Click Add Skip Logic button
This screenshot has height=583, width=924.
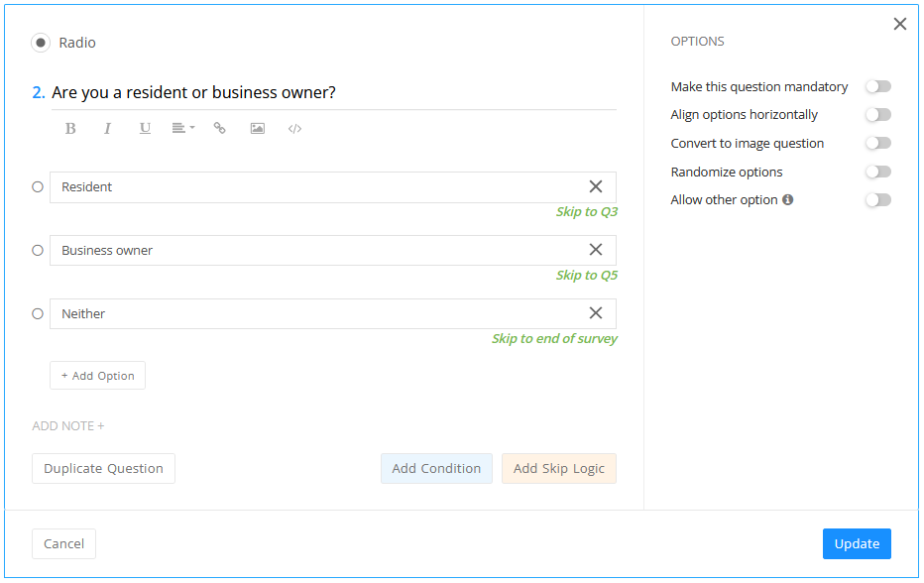[559, 469]
